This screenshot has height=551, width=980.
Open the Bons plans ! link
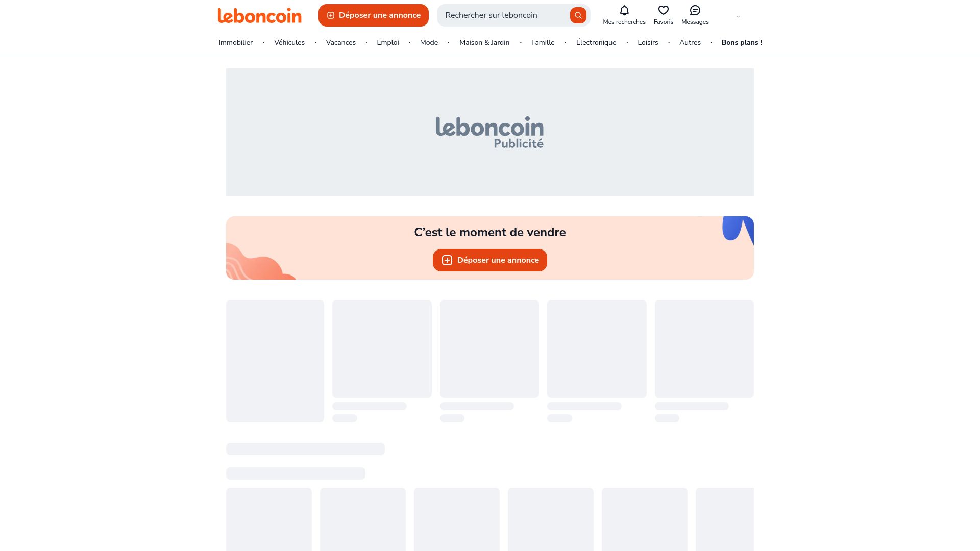742,42
